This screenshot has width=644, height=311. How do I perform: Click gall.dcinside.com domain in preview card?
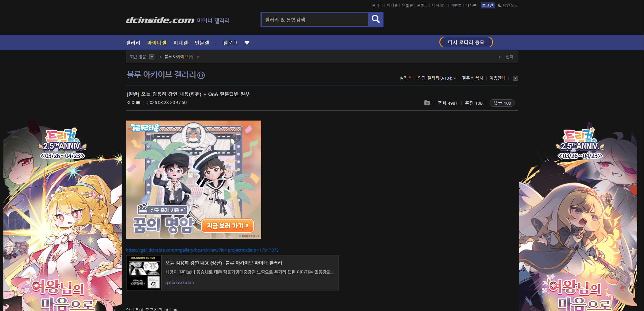click(180, 283)
